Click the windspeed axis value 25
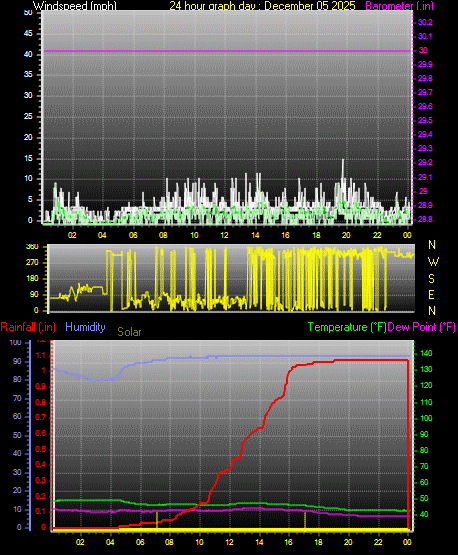Image resolution: width=458 pixels, height=555 pixels. [x=28, y=116]
